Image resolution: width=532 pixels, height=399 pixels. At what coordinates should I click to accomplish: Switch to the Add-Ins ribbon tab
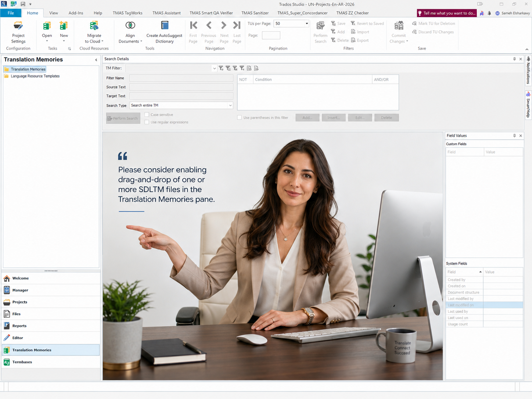(76, 13)
